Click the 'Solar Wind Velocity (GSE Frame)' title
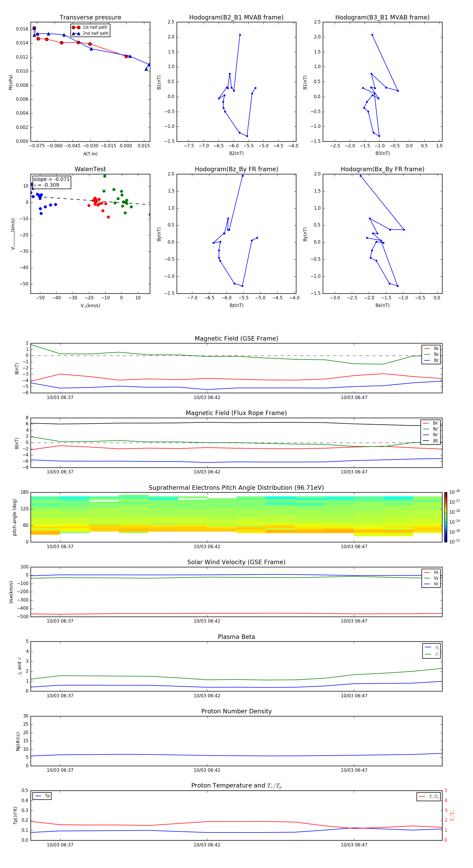The height and width of the screenshot is (868, 473). (236, 562)
